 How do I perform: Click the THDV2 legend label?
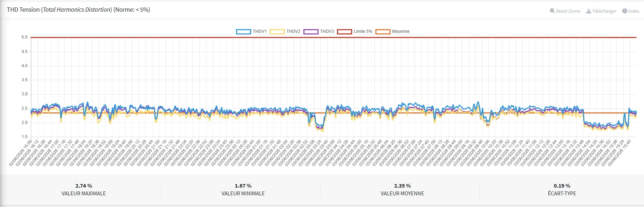(x=293, y=31)
